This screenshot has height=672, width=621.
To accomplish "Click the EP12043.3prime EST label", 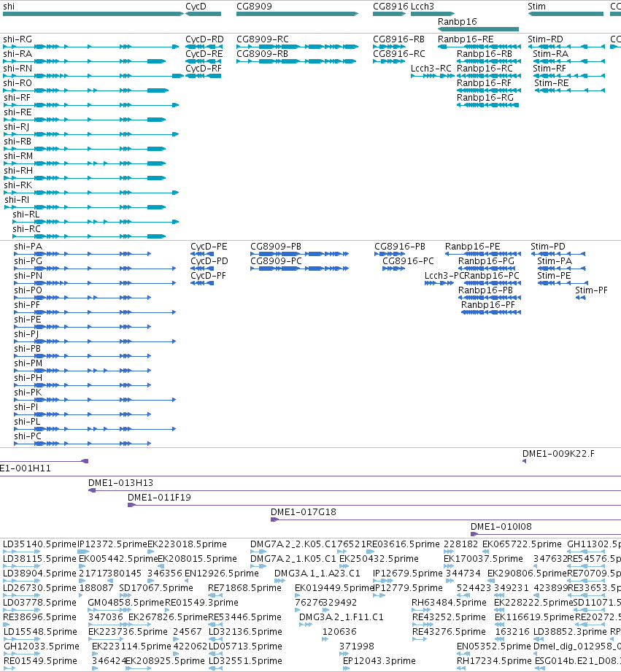I will click(x=379, y=661).
